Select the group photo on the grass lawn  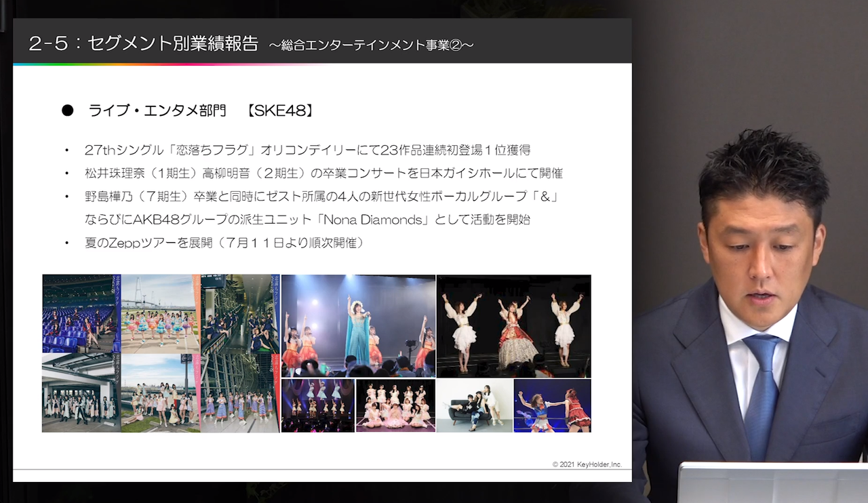click(161, 393)
